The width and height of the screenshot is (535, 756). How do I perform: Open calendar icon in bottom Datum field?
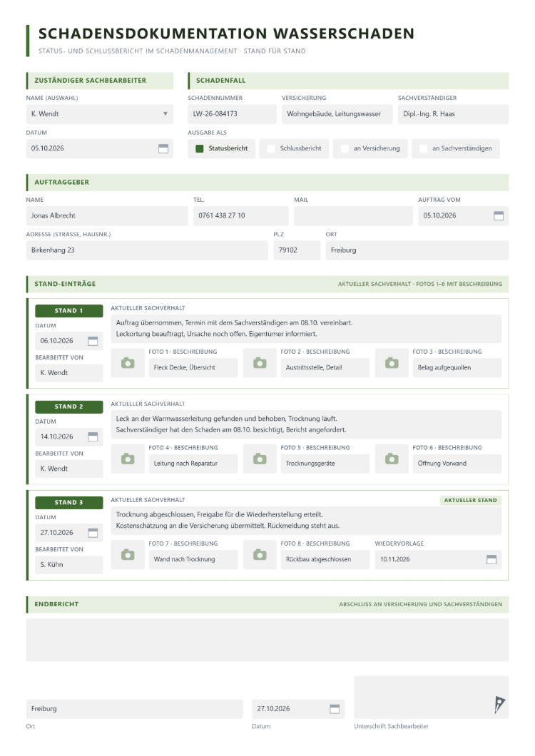[335, 709]
